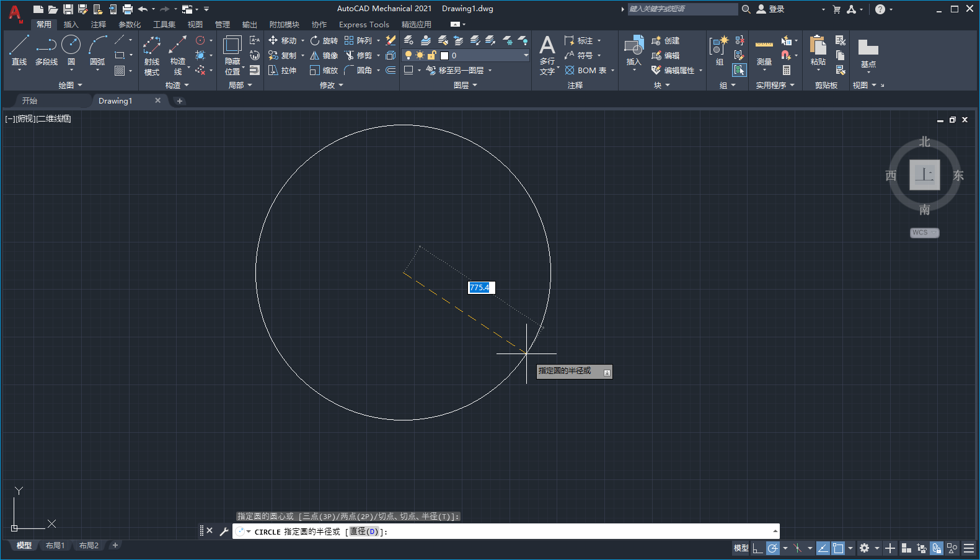Screen dimensions: 980x560
Task: Click the 隐藏位置 hide situation tool
Action: (x=232, y=55)
